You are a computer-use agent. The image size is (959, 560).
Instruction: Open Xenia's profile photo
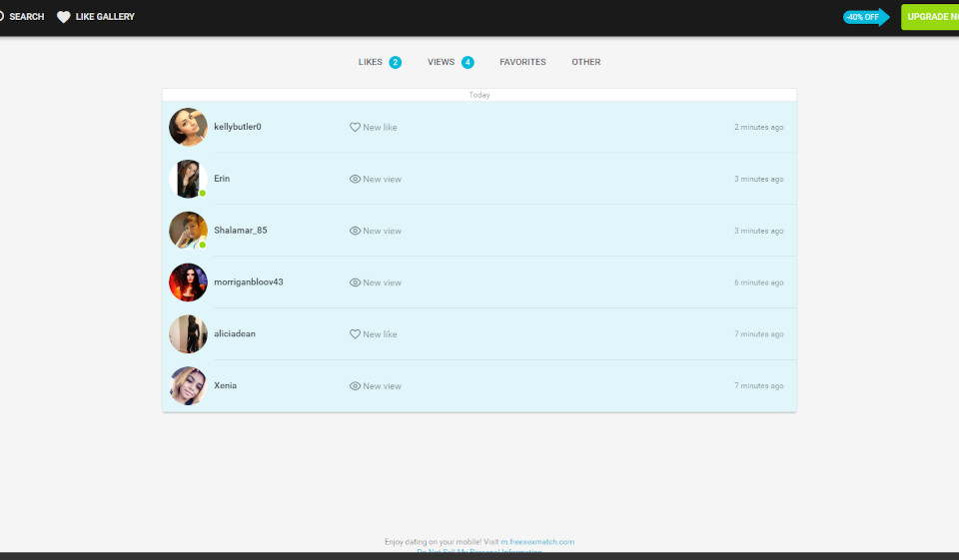188,386
